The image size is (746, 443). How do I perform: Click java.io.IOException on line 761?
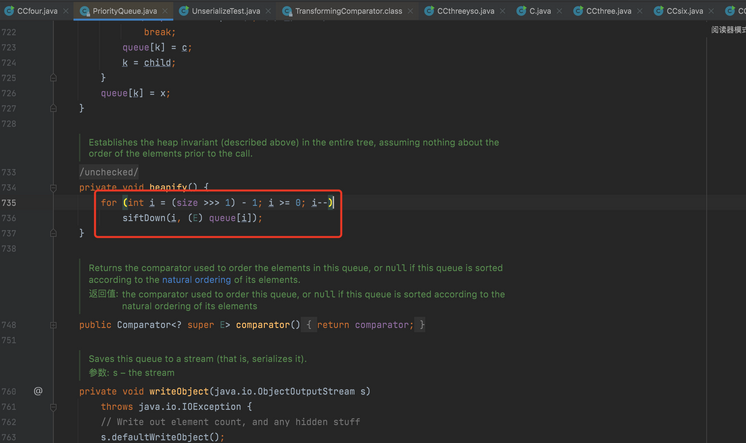190,407
